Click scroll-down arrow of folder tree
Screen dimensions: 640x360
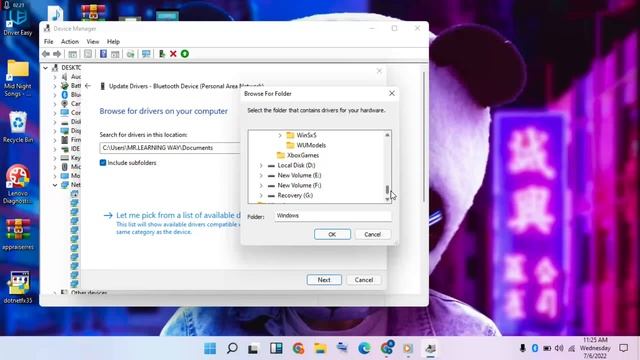387,199
